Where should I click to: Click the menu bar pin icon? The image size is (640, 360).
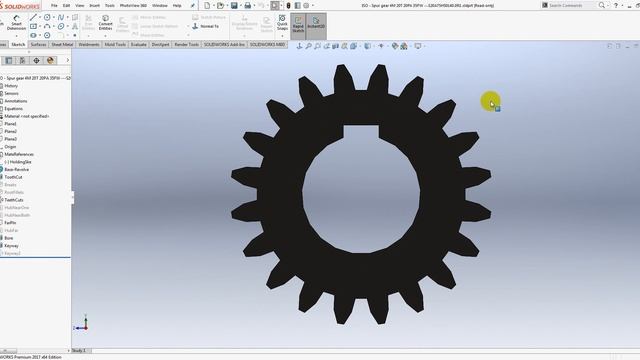(x=192, y=6)
